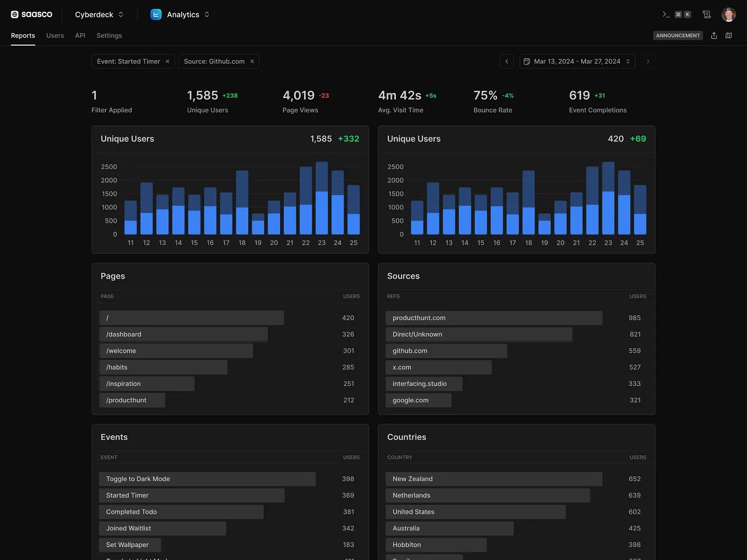This screenshot has width=747, height=560.
Task: Open the changelog scroll icon
Action: 706,14
